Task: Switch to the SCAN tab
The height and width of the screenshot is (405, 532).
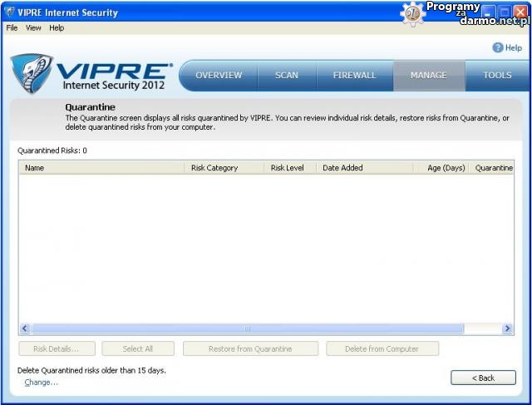Action: (x=287, y=75)
